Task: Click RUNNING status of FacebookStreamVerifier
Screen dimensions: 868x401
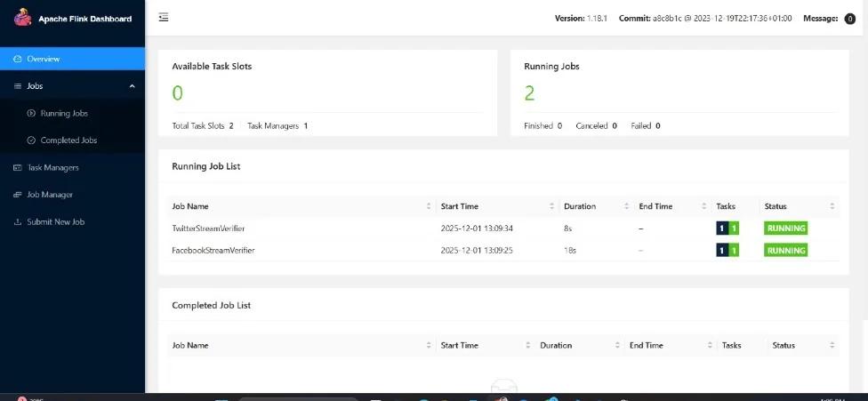Action: 785,251
